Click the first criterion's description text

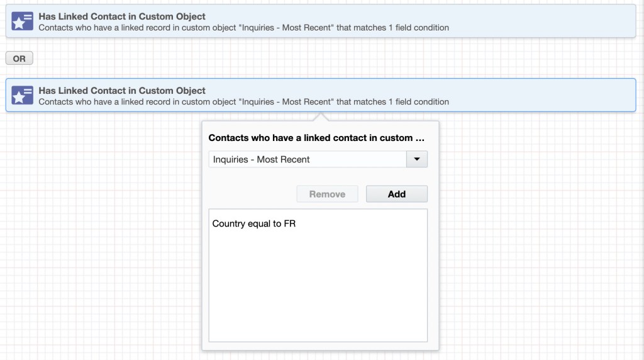(243, 28)
